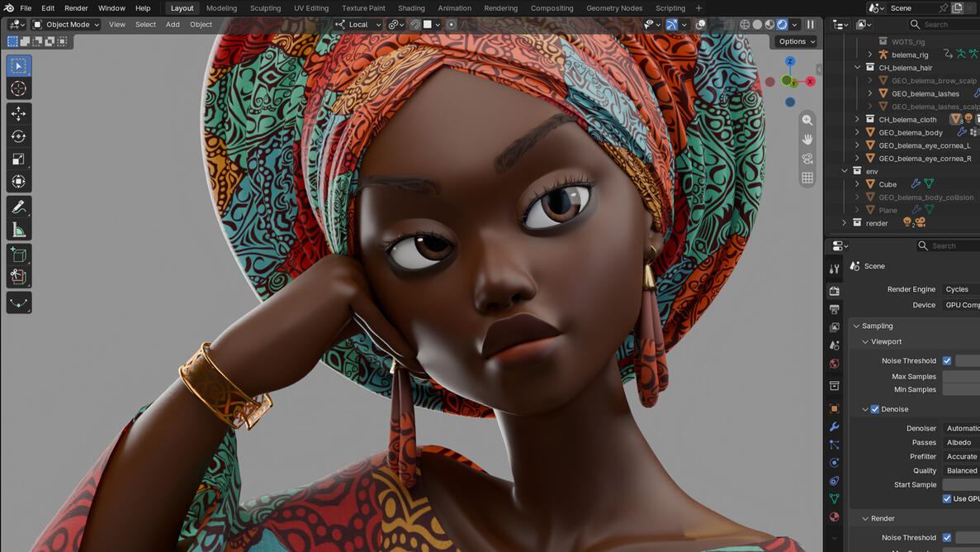The height and width of the screenshot is (552, 980).
Task: Open the File menu
Action: [x=26, y=8]
